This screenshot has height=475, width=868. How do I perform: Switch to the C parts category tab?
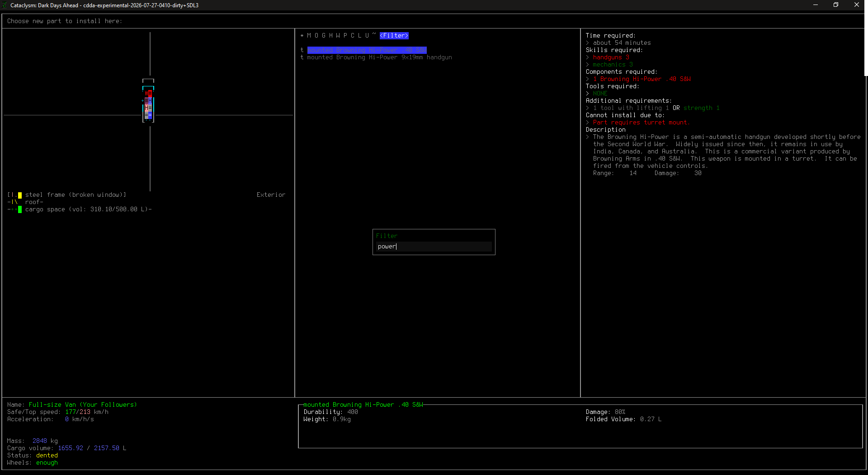[353, 36]
